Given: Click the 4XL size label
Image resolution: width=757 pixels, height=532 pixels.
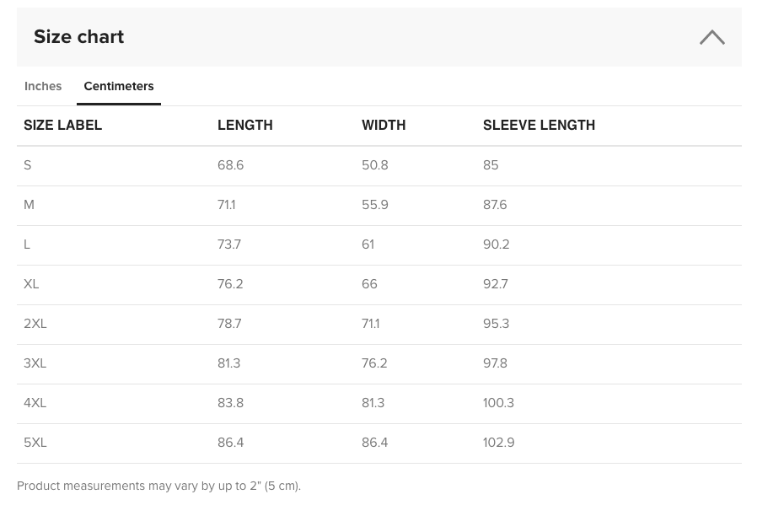Looking at the screenshot, I should pyautogui.click(x=35, y=403).
